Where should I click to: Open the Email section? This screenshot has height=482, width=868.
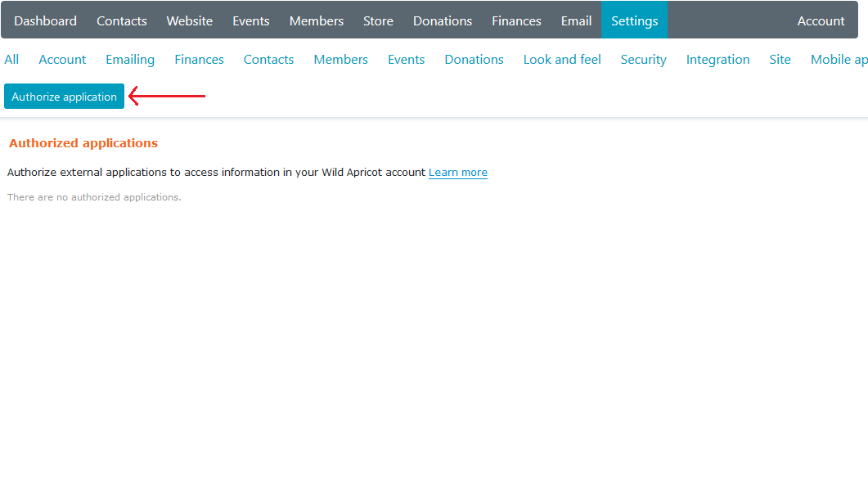(x=576, y=20)
